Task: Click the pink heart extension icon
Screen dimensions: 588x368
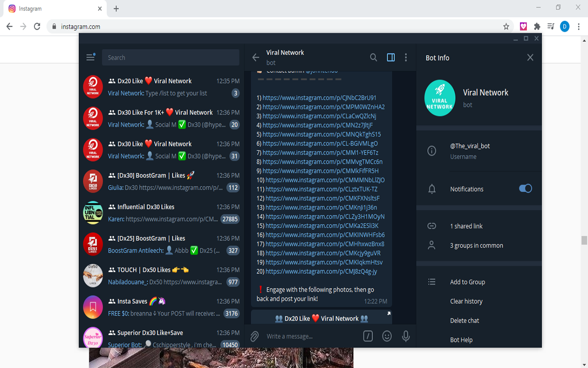Action: pyautogui.click(x=523, y=27)
